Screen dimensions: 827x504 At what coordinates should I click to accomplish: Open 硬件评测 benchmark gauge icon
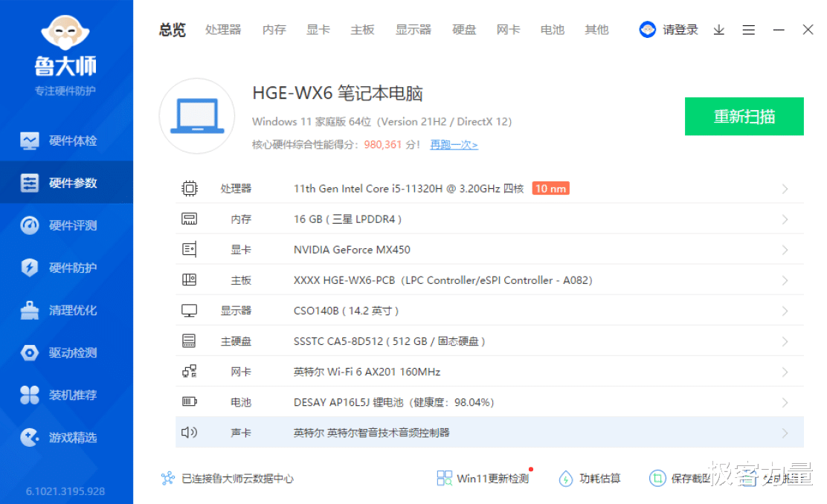tap(30, 225)
